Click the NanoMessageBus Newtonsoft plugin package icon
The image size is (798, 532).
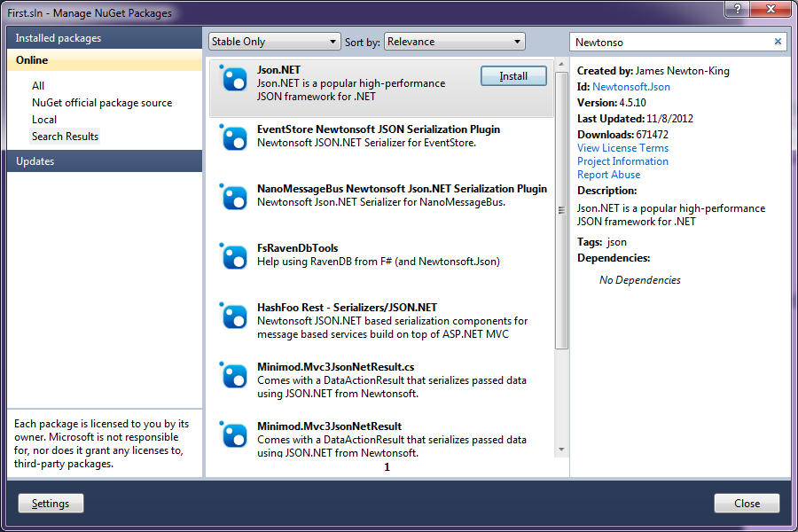click(x=233, y=197)
